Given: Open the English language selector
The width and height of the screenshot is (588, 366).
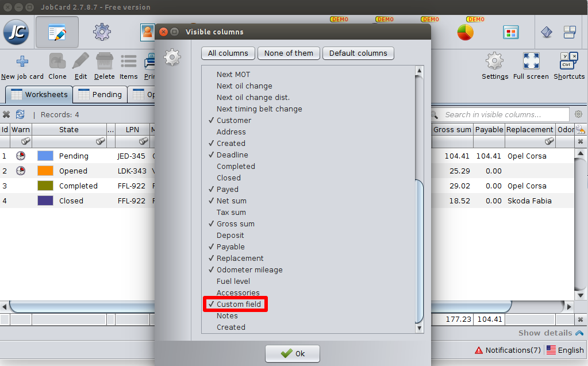Looking at the screenshot, I should click(x=565, y=350).
